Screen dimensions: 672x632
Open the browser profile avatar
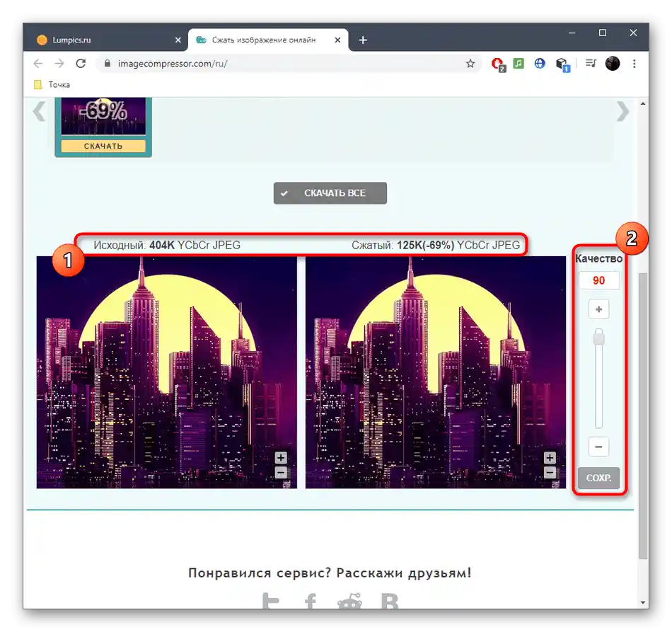[613, 64]
